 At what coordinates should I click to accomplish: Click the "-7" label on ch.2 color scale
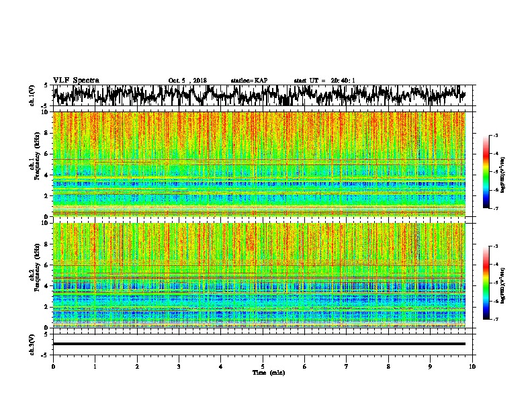click(x=495, y=319)
